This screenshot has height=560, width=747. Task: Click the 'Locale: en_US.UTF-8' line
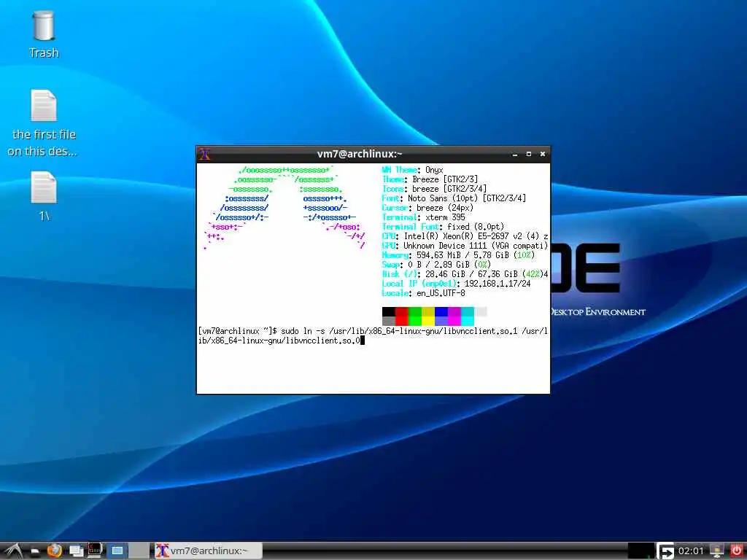424,293
